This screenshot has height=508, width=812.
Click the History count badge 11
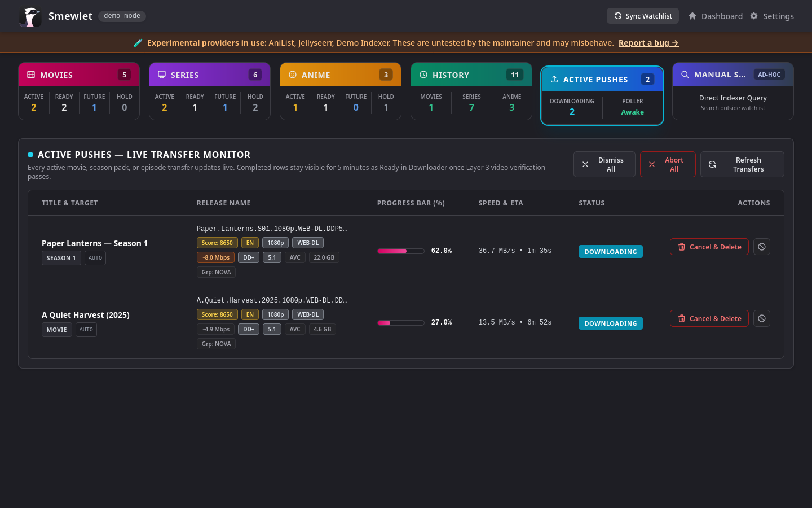tap(515, 75)
